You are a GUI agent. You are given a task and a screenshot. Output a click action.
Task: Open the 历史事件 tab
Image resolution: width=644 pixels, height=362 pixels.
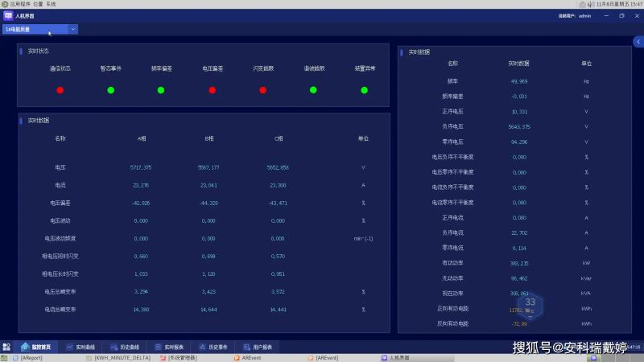pos(213,347)
